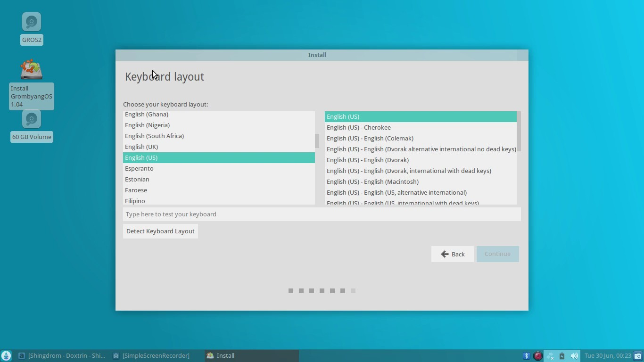Select English (UK) layout
Screen dimensions: 644x362
pos(219,147)
